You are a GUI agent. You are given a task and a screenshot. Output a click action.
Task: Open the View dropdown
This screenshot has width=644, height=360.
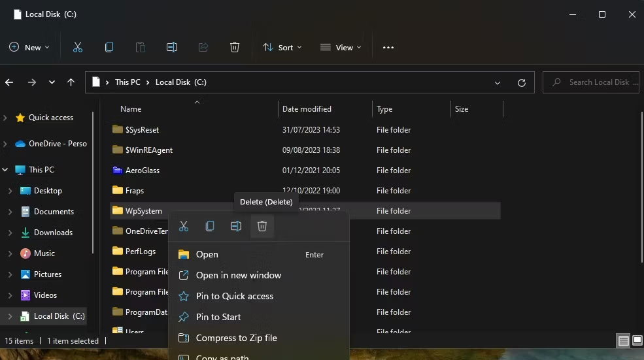coord(341,47)
